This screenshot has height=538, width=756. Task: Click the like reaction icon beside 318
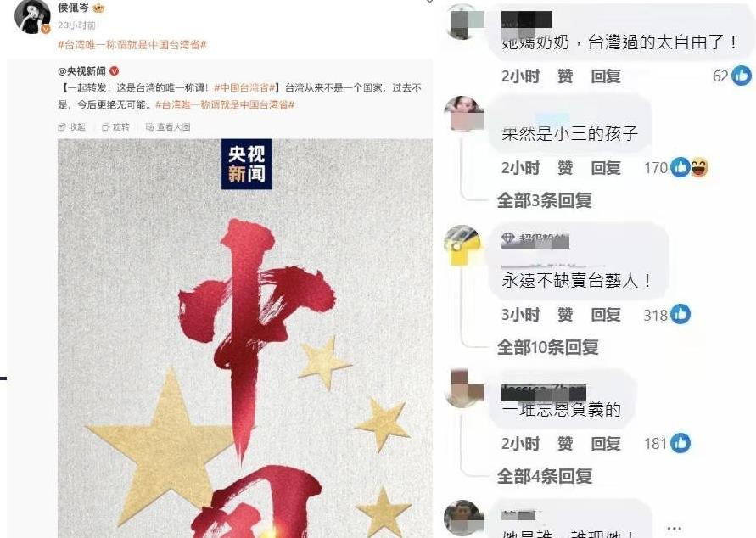click(680, 314)
